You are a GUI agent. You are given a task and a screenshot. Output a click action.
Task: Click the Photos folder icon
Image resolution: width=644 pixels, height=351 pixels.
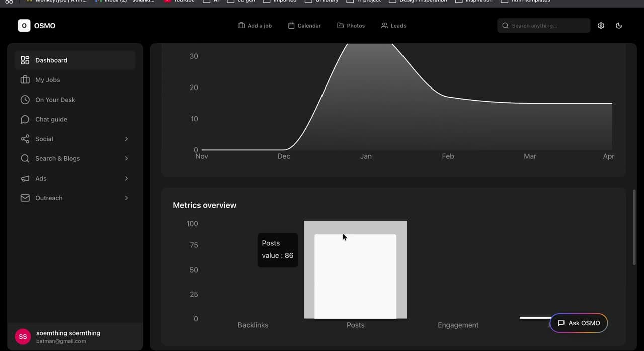pos(341,26)
